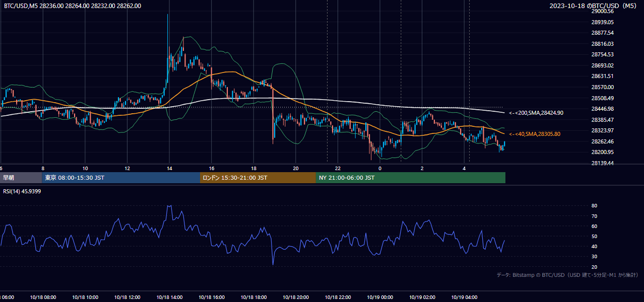The height and width of the screenshot is (302, 644).
Task: Click bottom axis date 10/18 20:00
Action: [296, 297]
